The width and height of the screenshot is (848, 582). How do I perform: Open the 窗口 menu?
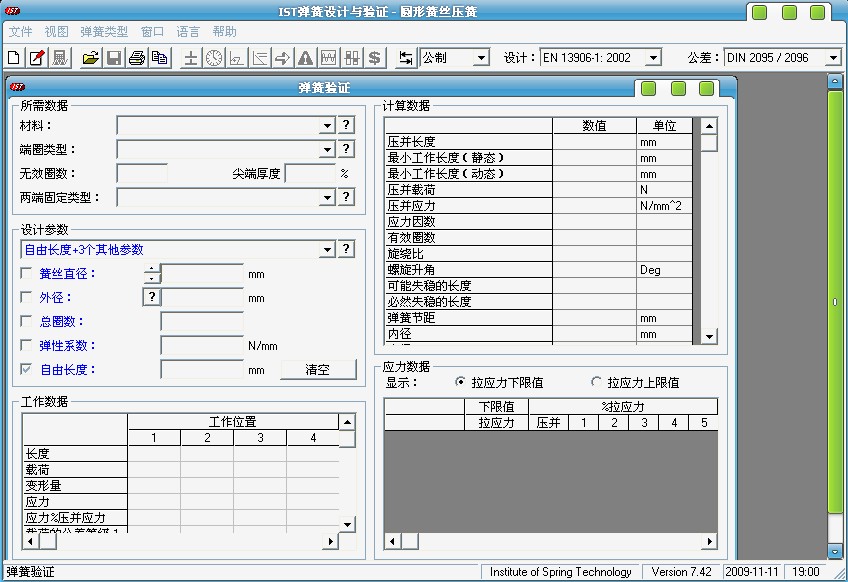[152, 32]
